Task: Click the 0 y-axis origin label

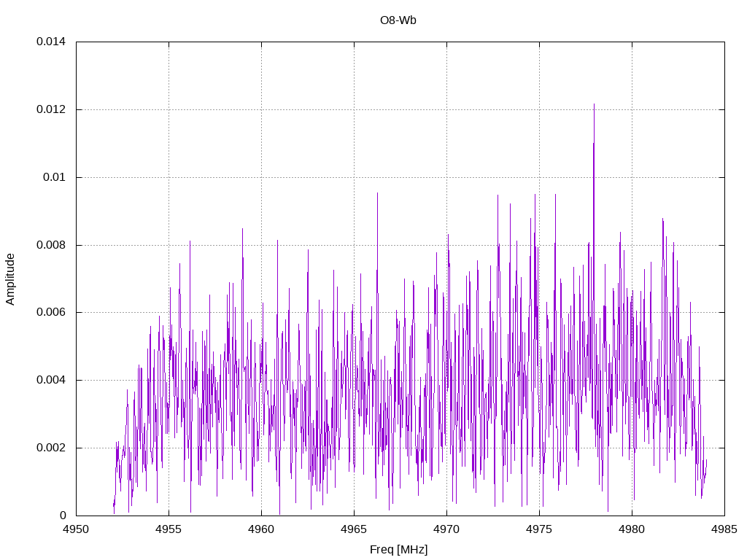Action: click(63, 516)
